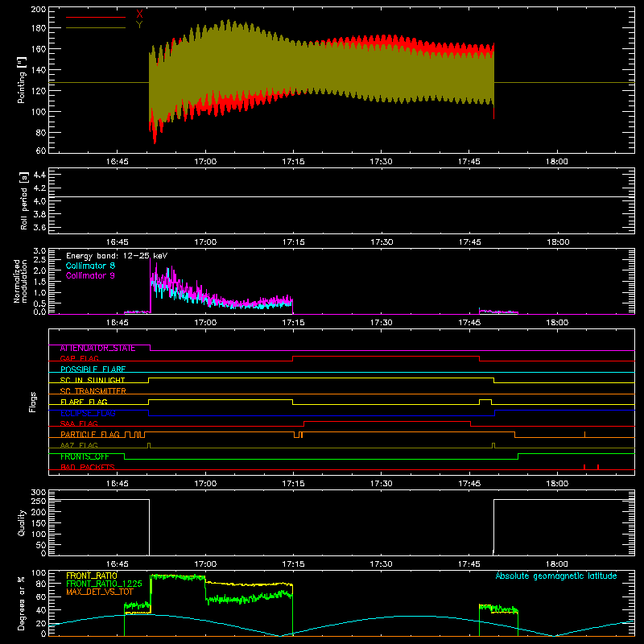Image resolution: width=644 pixels, height=644 pixels.
Task: Click the 200 value on Pointing axis
Action: point(39,9)
